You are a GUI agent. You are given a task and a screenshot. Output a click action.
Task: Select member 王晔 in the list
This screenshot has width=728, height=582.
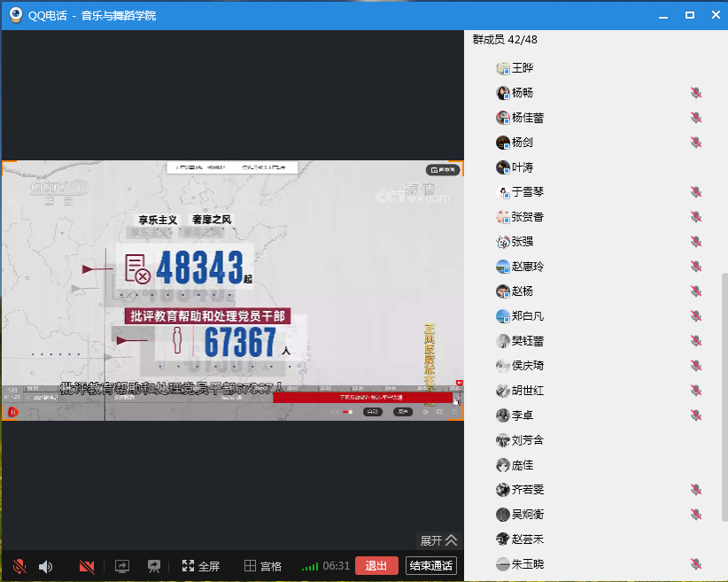[x=523, y=68]
